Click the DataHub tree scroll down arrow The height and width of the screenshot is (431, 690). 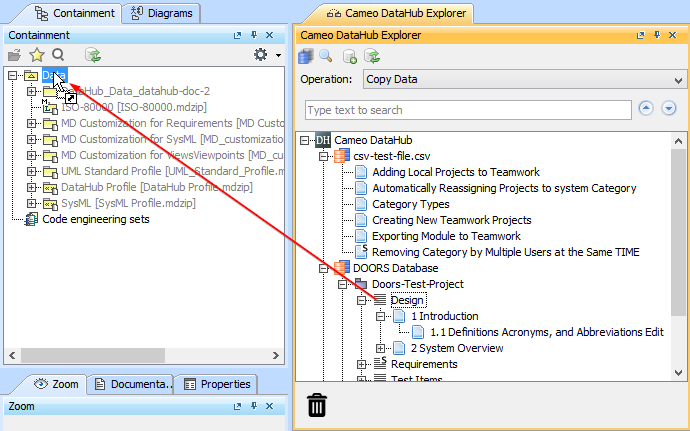coord(678,373)
